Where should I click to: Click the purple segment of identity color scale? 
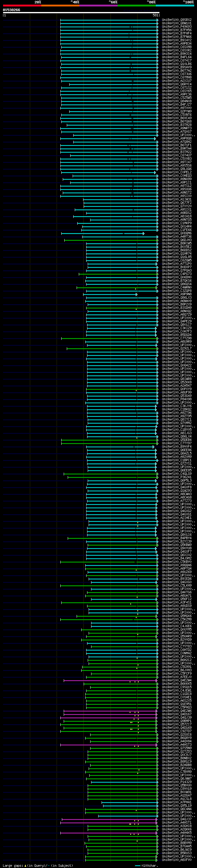[x=99, y=6]
